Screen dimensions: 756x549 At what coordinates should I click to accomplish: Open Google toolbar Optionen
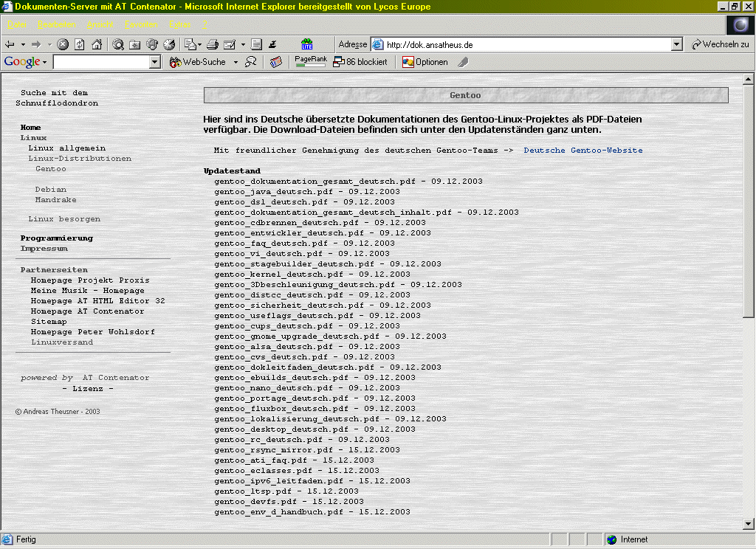[x=425, y=62]
